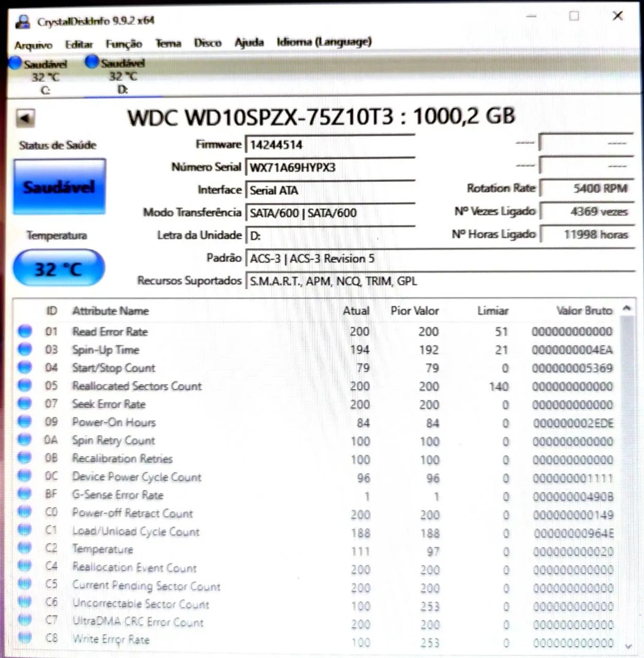Image resolution: width=644 pixels, height=658 pixels.
Task: Click the Firmware value field
Action: [330, 144]
